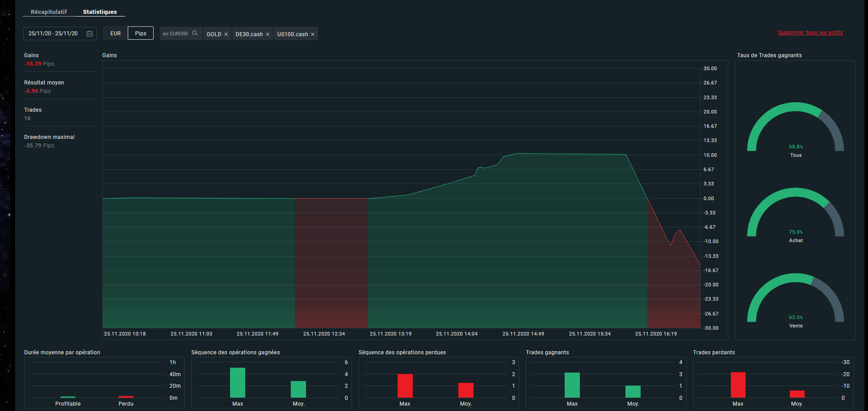Click Supprimer tous les actifs link
868x411 pixels.
(x=810, y=33)
